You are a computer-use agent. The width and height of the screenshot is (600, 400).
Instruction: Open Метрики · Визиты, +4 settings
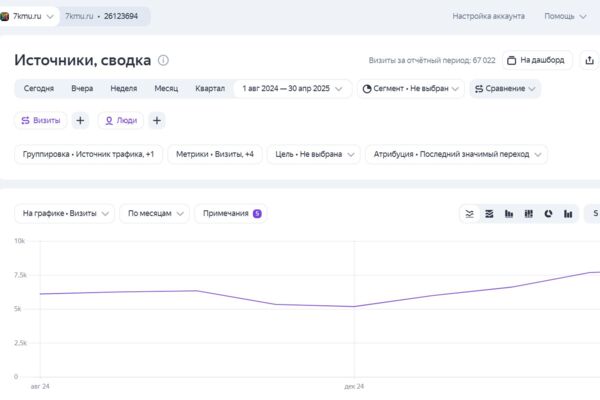pos(215,154)
